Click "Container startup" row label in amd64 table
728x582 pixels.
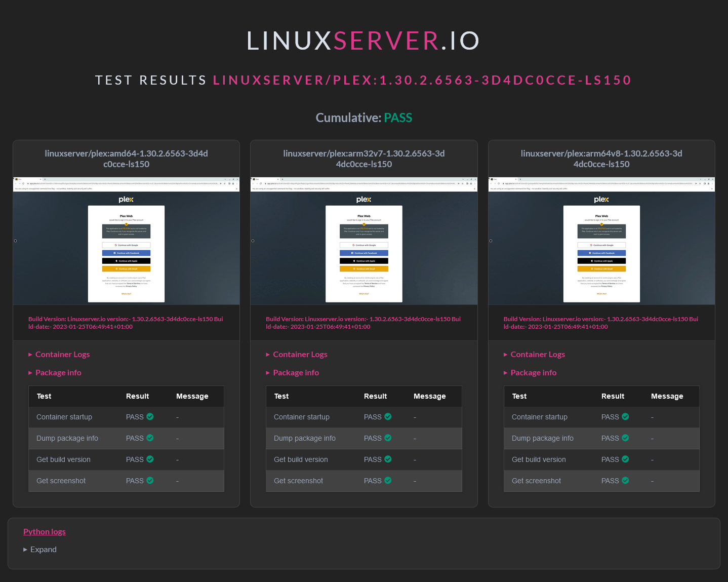pos(64,417)
